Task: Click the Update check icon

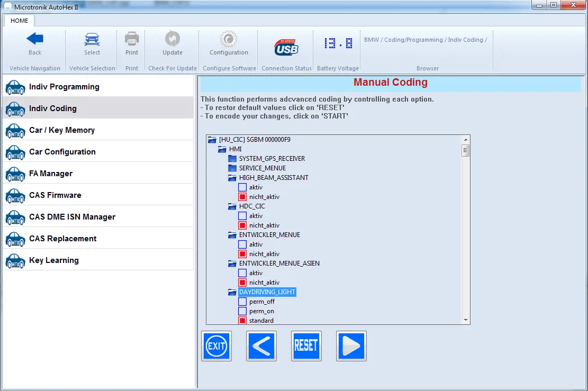Action: tap(173, 39)
